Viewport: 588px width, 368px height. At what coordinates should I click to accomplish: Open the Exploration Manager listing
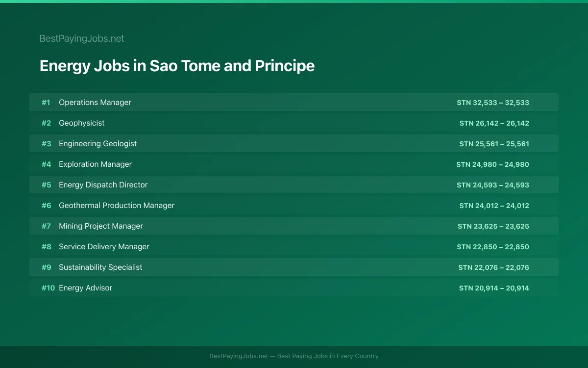click(x=294, y=164)
